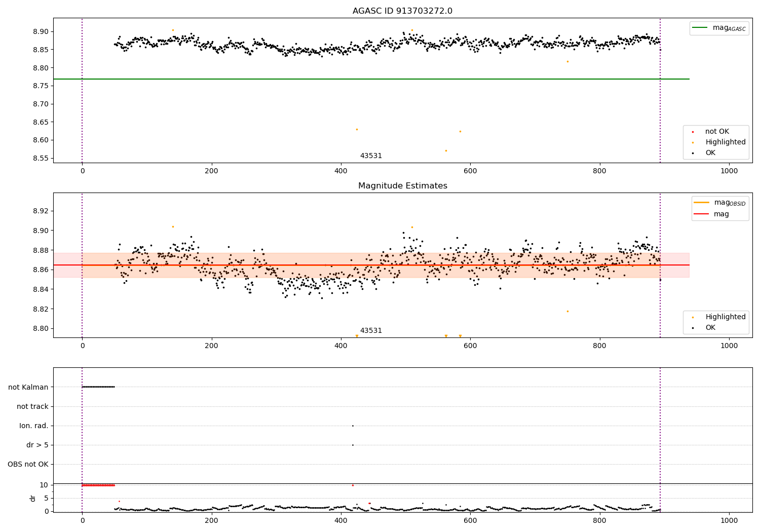Click the 'dr' y-axis label
The width and height of the screenshot is (760, 532).
(33, 498)
